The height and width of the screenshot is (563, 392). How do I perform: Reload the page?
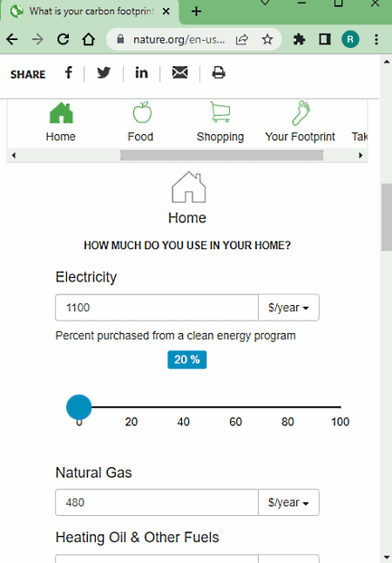[x=64, y=39]
